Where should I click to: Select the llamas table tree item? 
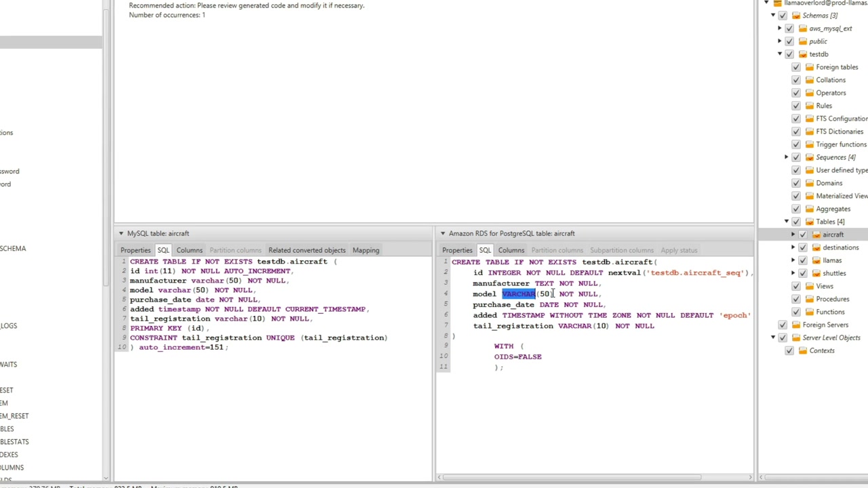[x=832, y=260]
